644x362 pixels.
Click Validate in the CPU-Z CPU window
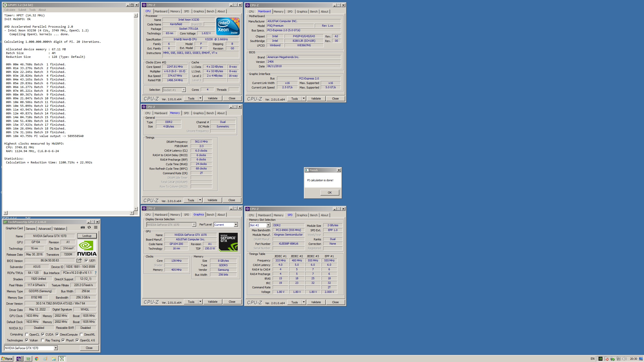click(213, 98)
